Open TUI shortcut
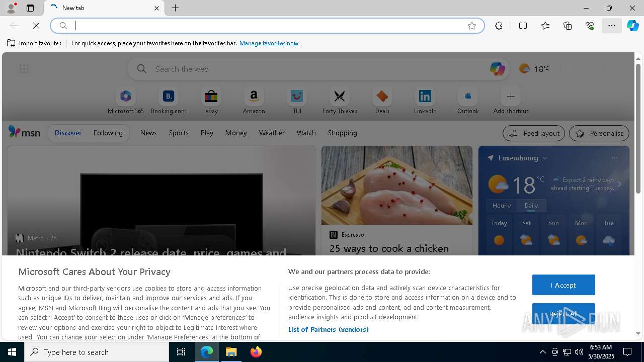This screenshot has height=362, width=644. click(x=297, y=101)
